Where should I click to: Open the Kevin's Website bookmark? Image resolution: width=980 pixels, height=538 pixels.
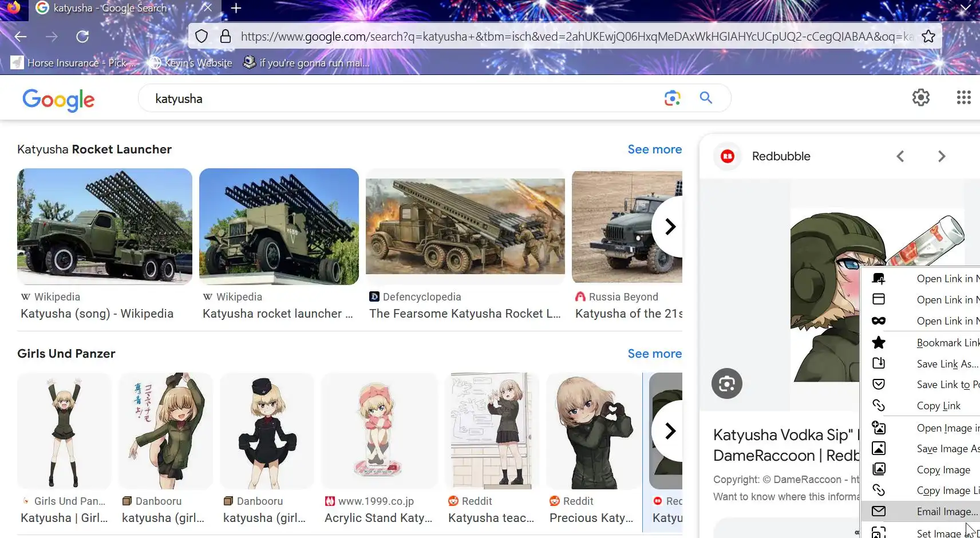coord(191,63)
